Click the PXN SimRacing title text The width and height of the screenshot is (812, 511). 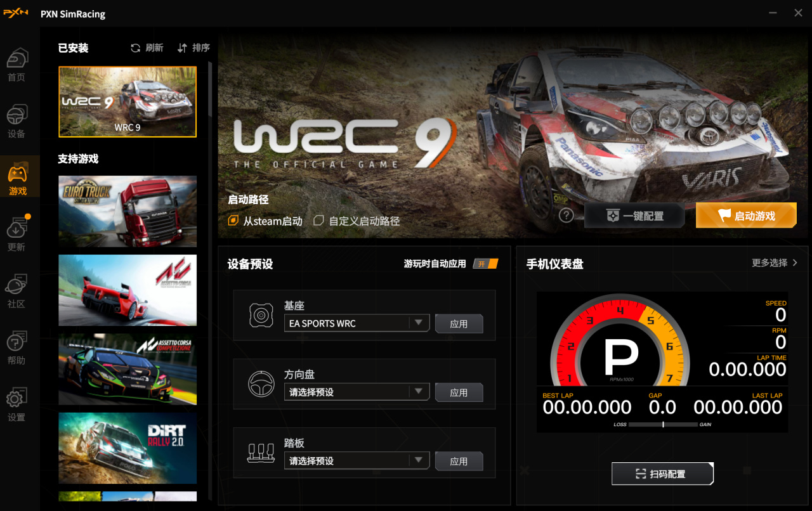pos(73,14)
